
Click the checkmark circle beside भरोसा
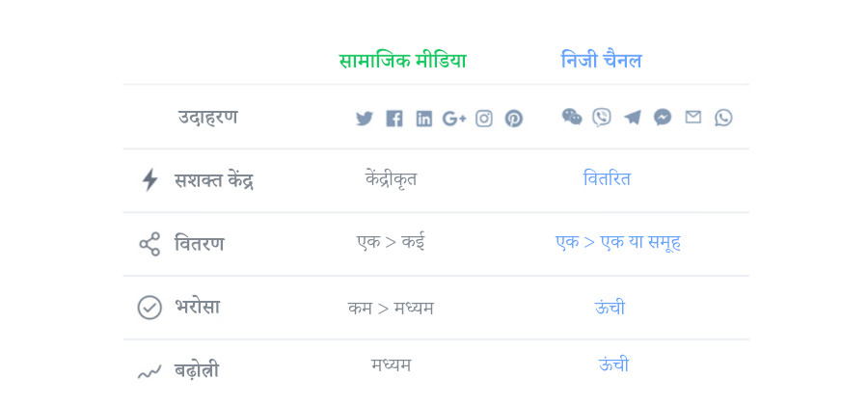[x=149, y=308]
